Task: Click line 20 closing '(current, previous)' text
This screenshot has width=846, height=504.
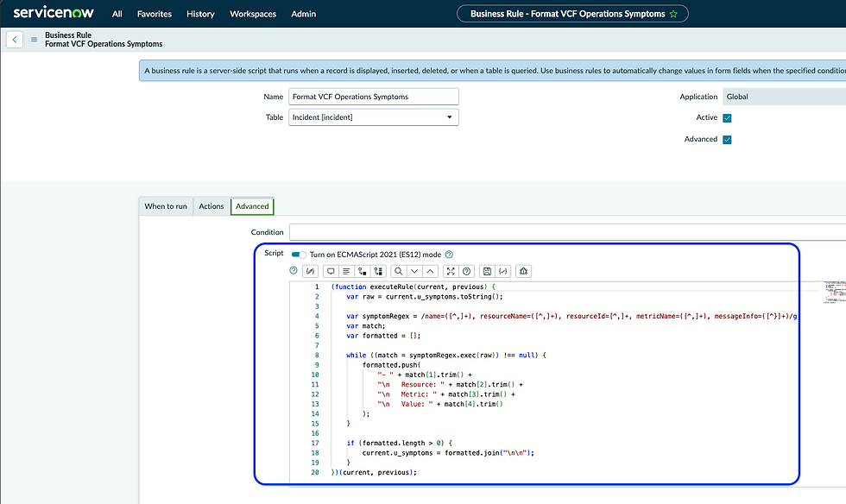Action: [x=378, y=472]
